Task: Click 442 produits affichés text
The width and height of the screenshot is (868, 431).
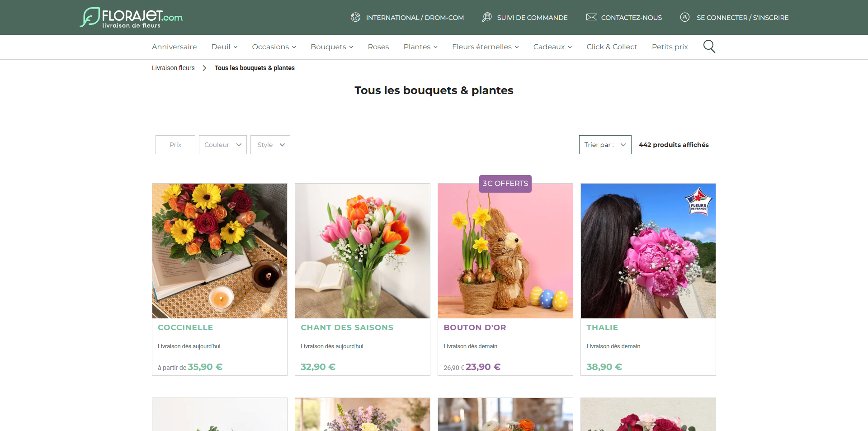Action: [674, 145]
